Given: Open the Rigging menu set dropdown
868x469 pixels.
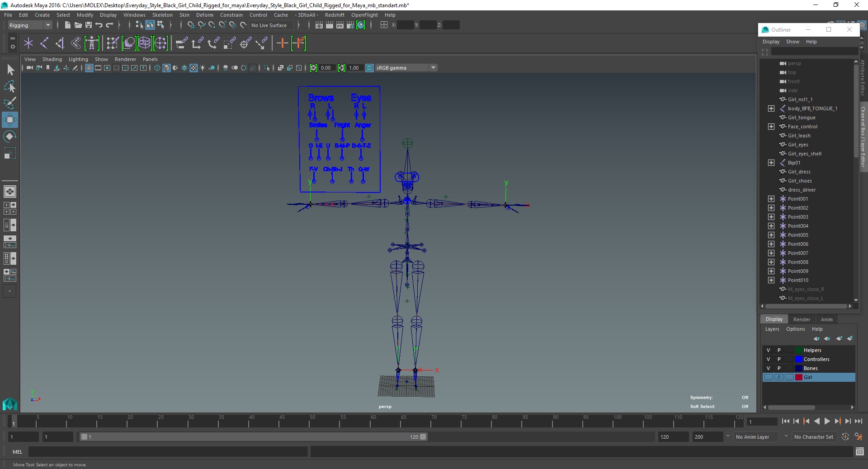Looking at the screenshot, I should tap(30, 25).
